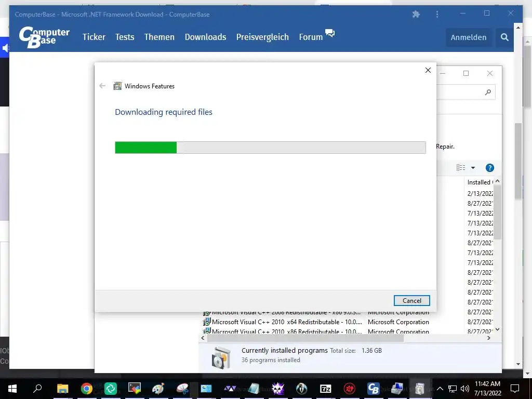The height and width of the screenshot is (399, 532).
Task: Click the programs list horizontal scrollbar
Action: pos(305,338)
